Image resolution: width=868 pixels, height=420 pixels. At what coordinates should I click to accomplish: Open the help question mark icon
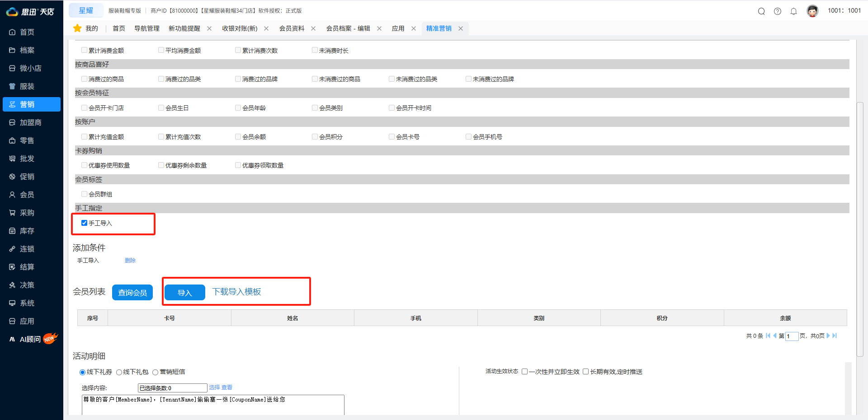click(x=778, y=11)
